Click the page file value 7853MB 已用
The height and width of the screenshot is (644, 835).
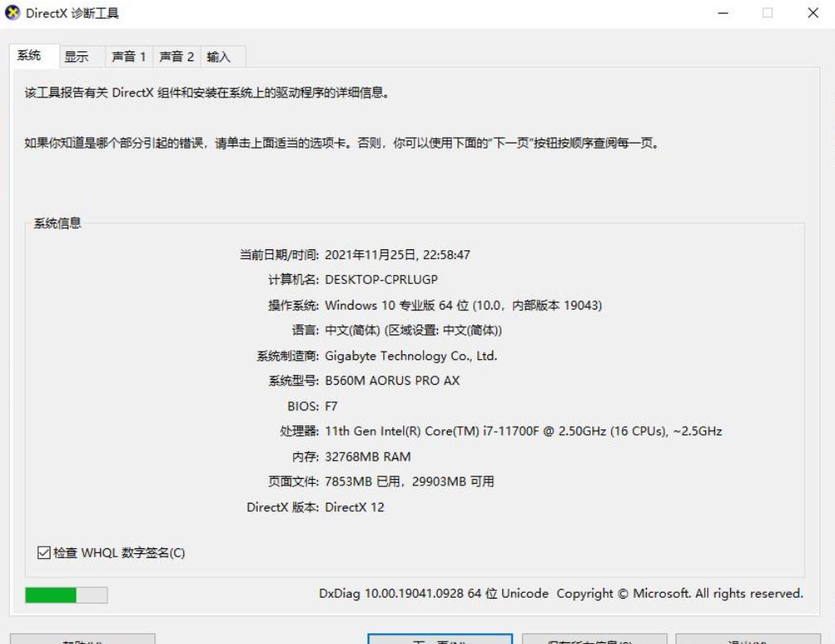pos(410,481)
